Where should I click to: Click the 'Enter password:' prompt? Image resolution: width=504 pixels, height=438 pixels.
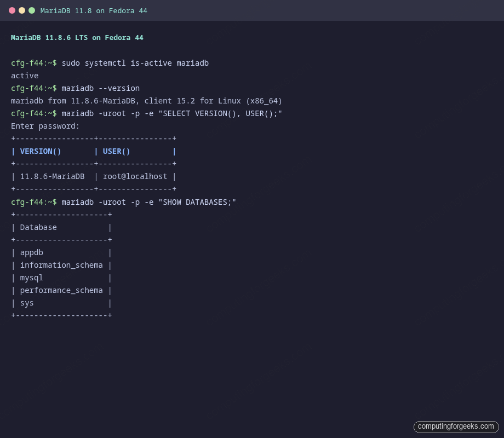coord(45,126)
